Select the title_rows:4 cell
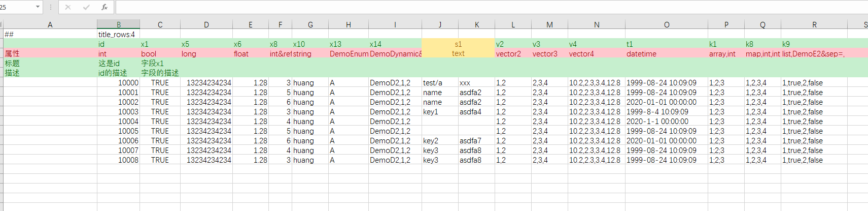Viewport: 868px width, 211px height. point(118,35)
